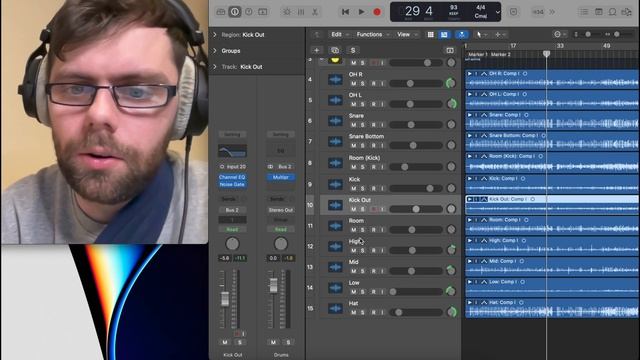This screenshot has height=360, width=640.
Task: Mute the Room (Kick) track
Action: tap(353, 167)
